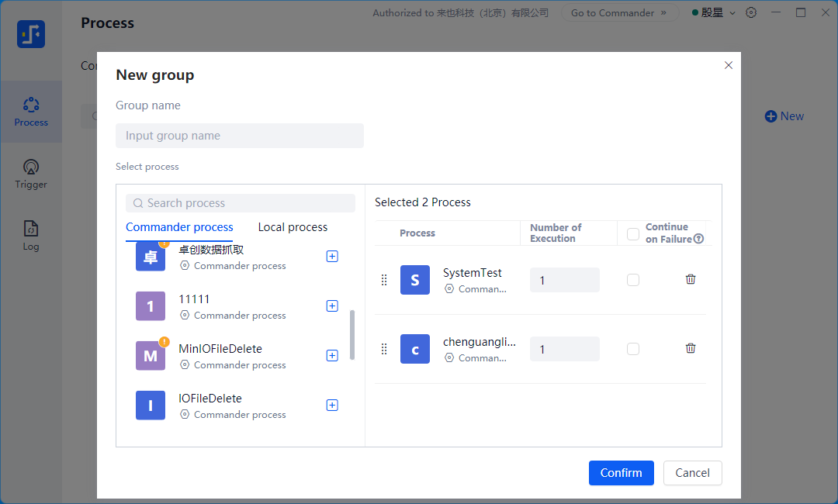Viewport: 838px width, 504px height.
Task: Enable Continue on Failure for SystemTest
Action: point(633,280)
